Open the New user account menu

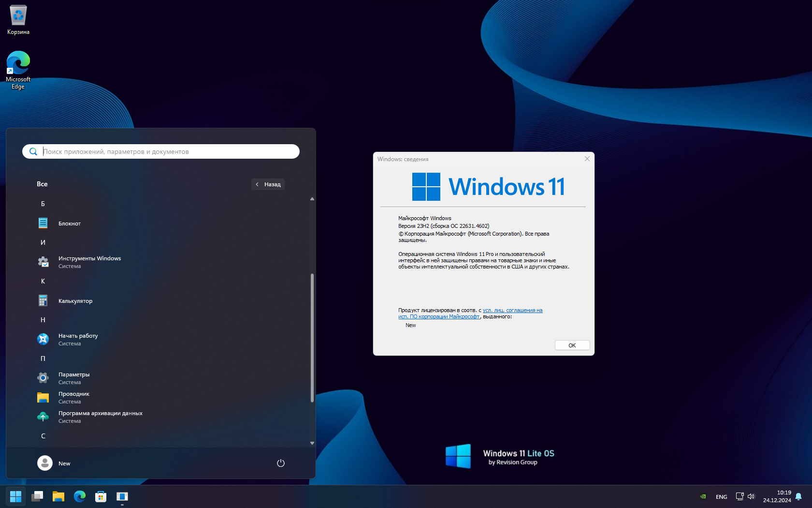[54, 463]
